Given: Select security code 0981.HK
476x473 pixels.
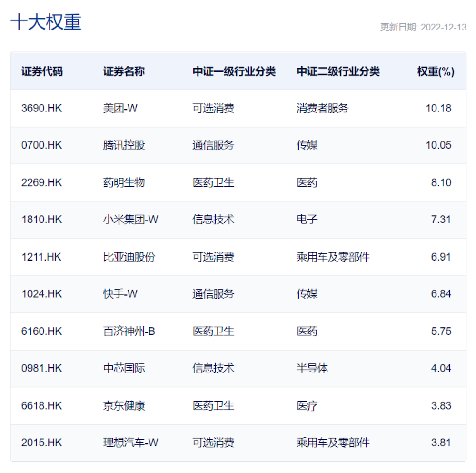Looking at the screenshot, I should [x=41, y=368].
